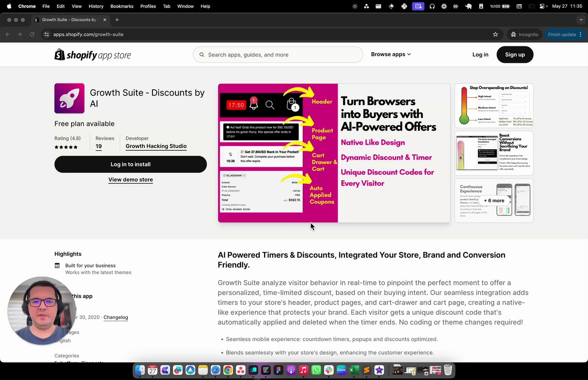Open the View demo store link
The height and width of the screenshot is (380, 588).
130,180
